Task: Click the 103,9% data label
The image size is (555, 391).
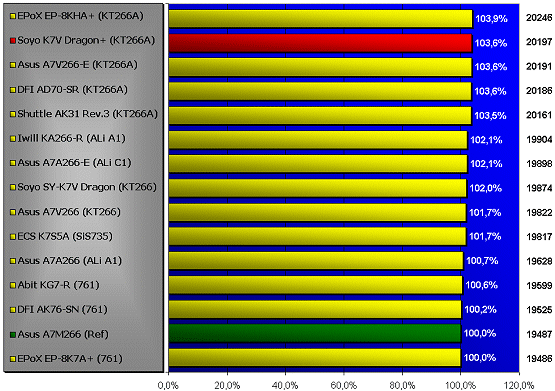Action: click(x=491, y=19)
